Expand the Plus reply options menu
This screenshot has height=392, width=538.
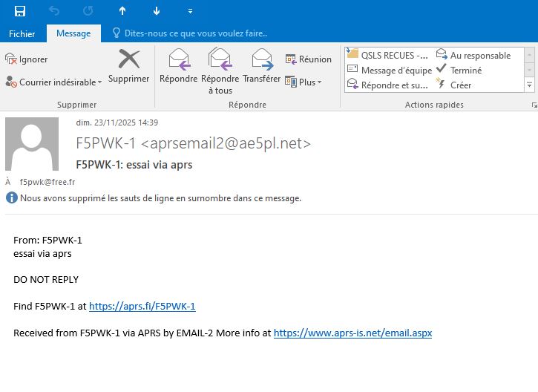point(304,82)
